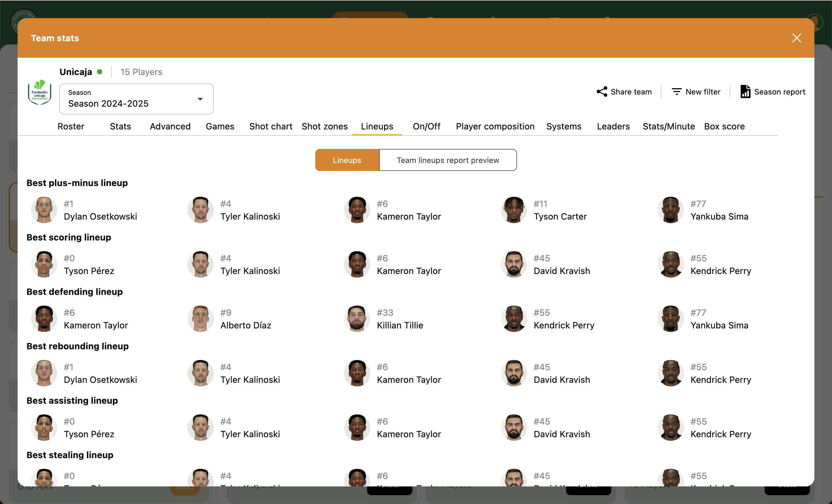
Task: Click David Kravish in Best scoring lineup
Action: click(x=562, y=271)
